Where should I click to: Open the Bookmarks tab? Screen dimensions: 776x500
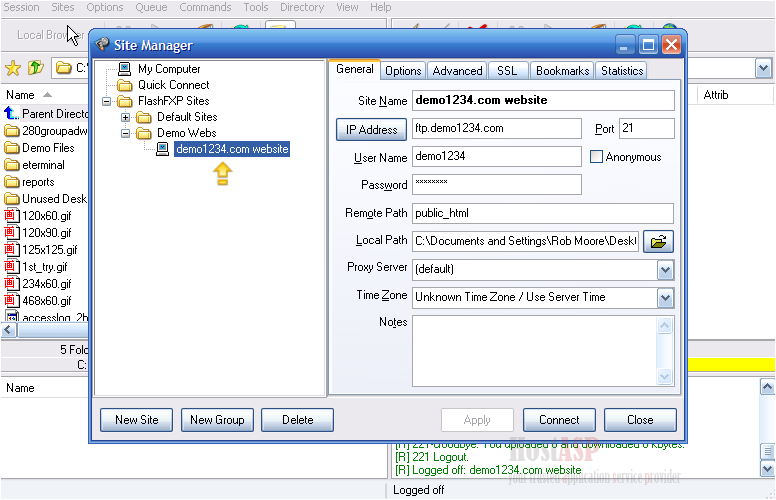[563, 71]
